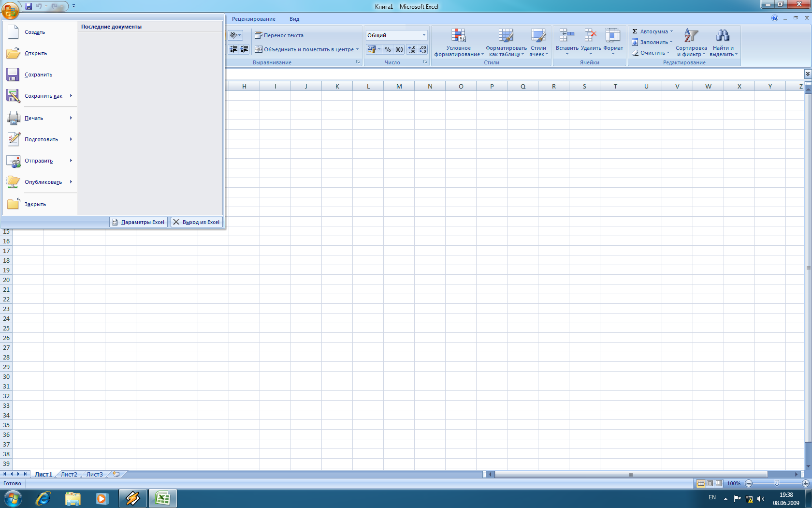Screen dimensions: 812x508
Task: Open the text orientation tool
Action: point(235,35)
